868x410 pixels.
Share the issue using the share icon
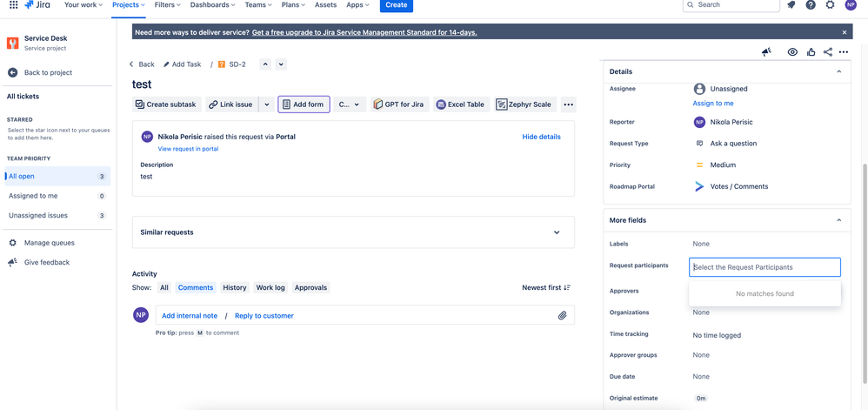point(828,52)
